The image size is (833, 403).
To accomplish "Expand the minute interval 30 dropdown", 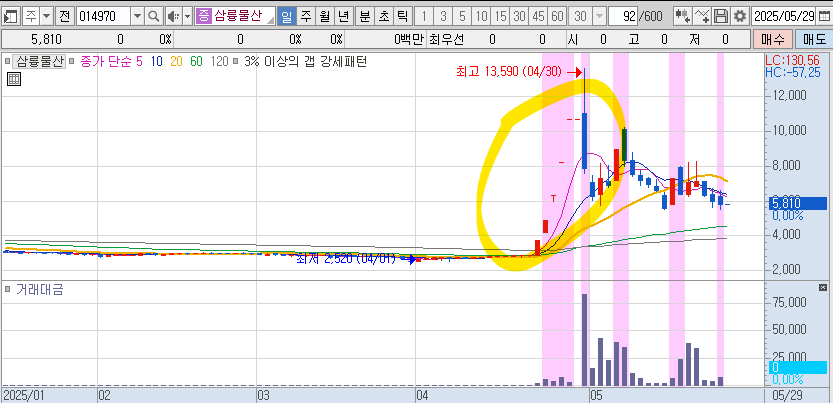I will [x=599, y=16].
